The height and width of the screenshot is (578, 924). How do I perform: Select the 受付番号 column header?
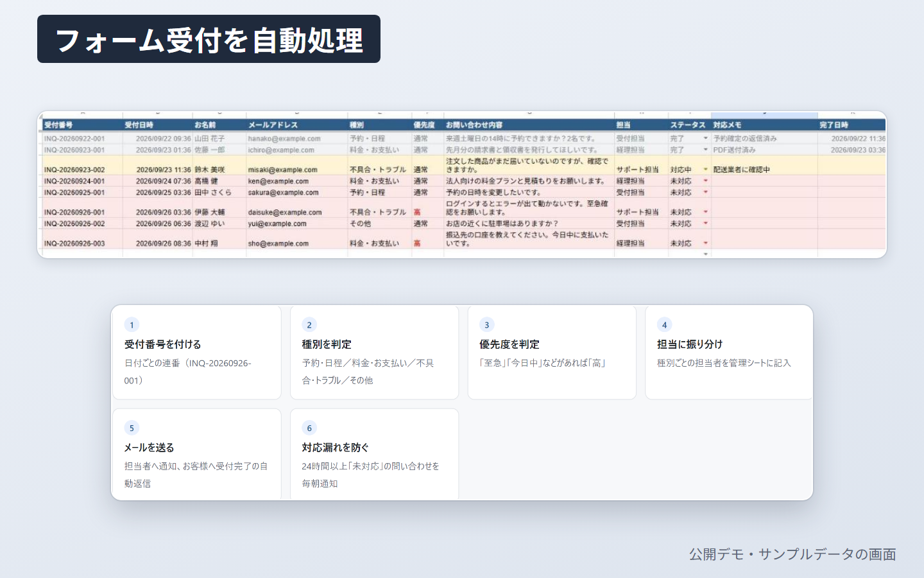point(82,125)
